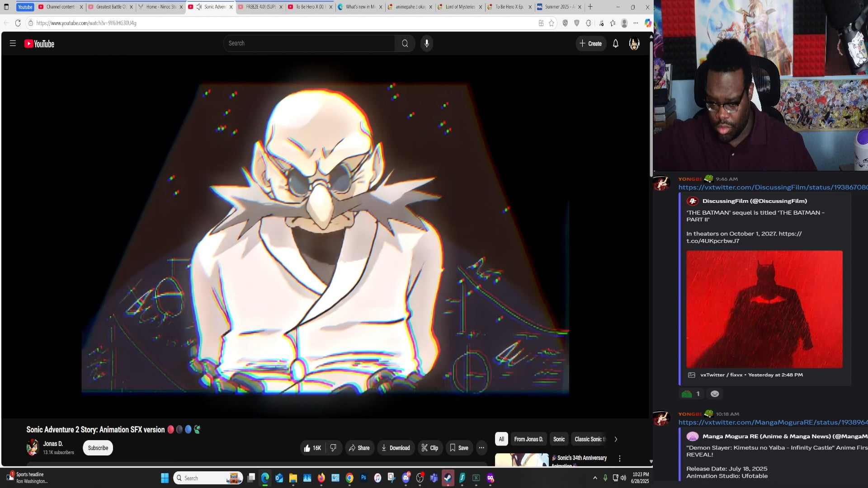This screenshot has width=868, height=488.
Task: Open Google Chrome from the taskbar
Action: click(349, 478)
